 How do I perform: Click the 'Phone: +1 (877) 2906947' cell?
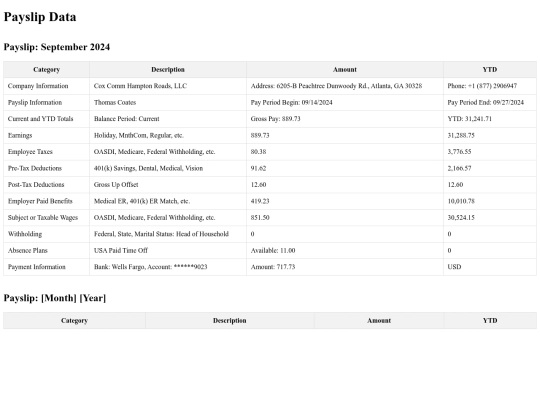(490, 86)
